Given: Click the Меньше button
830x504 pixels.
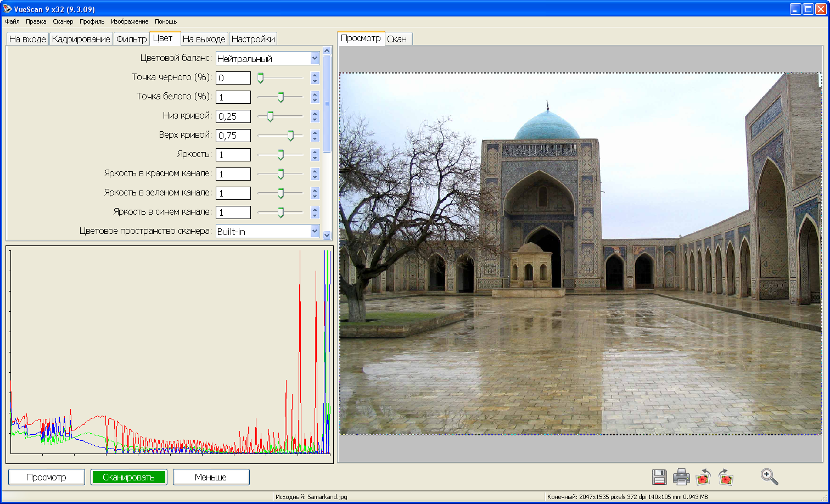Looking at the screenshot, I should point(211,477).
